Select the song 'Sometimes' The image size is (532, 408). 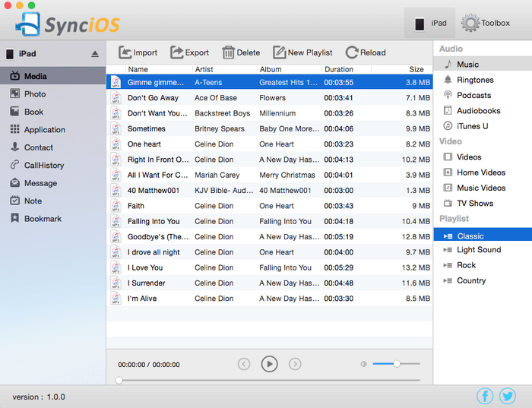269,128
